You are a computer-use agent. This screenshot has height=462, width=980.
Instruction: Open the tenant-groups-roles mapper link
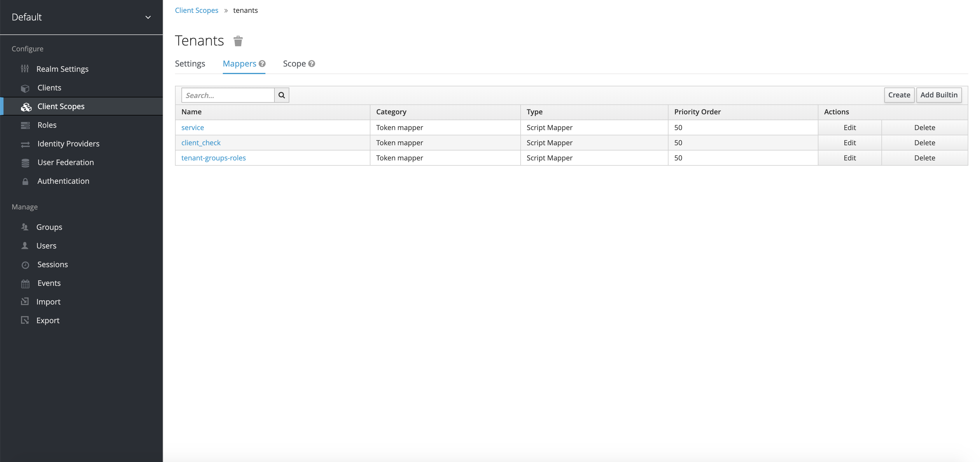(213, 158)
